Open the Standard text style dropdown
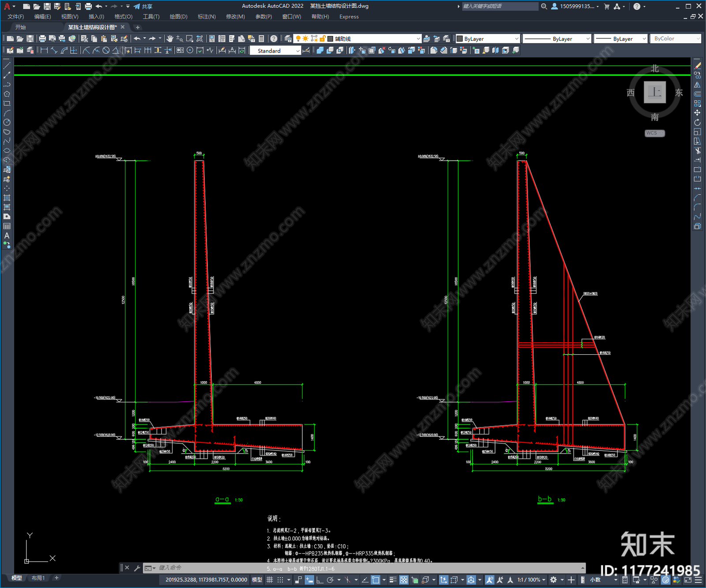706x588 pixels. [275, 51]
